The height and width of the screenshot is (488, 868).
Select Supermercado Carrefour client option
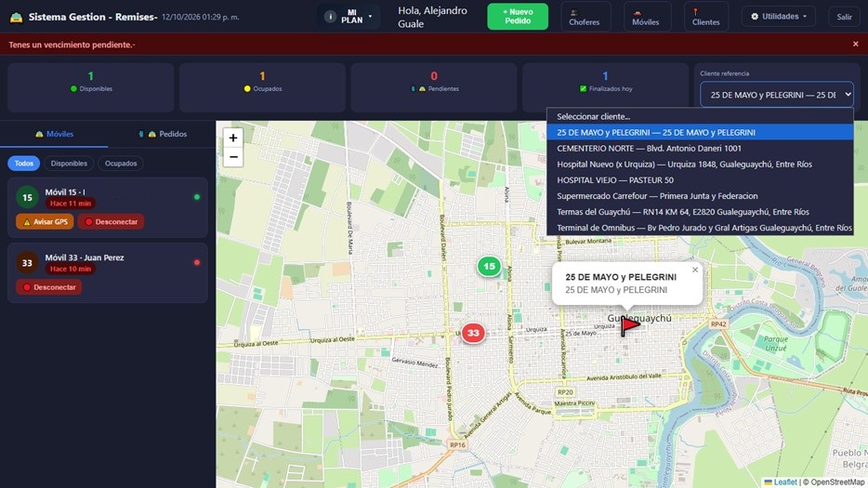[700, 196]
